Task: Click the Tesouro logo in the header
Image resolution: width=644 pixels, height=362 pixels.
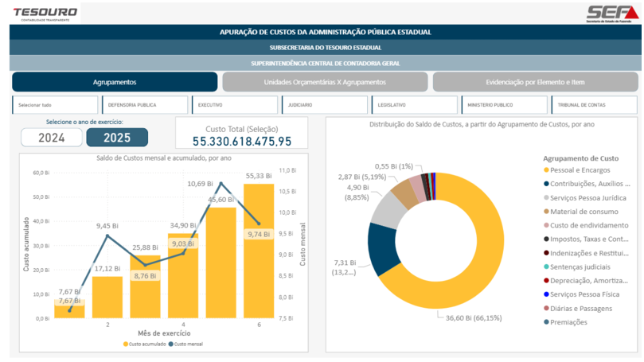Action: 45,12
